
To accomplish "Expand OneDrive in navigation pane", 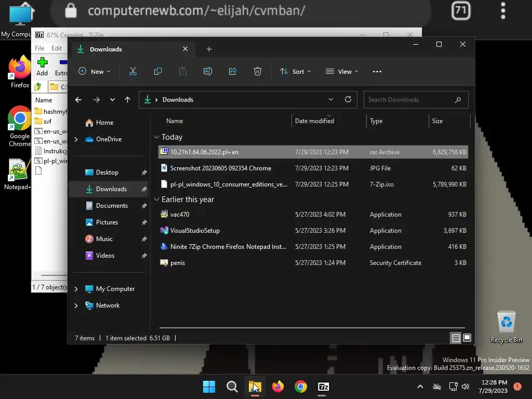I will pyautogui.click(x=76, y=139).
